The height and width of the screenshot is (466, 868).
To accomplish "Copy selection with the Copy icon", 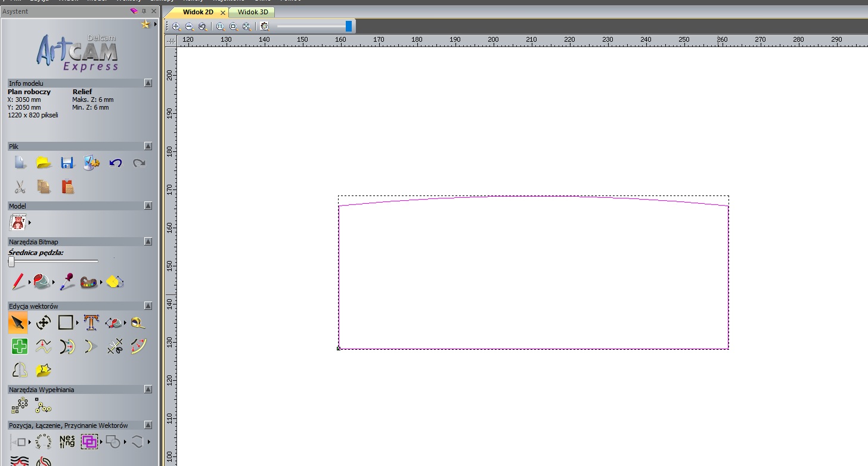I will 44,187.
